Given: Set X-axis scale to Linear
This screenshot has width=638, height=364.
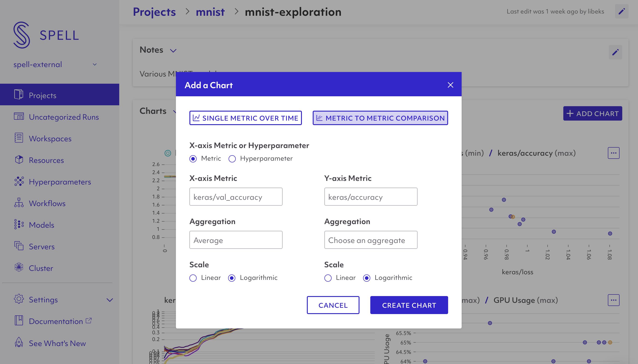Looking at the screenshot, I should click(x=193, y=278).
